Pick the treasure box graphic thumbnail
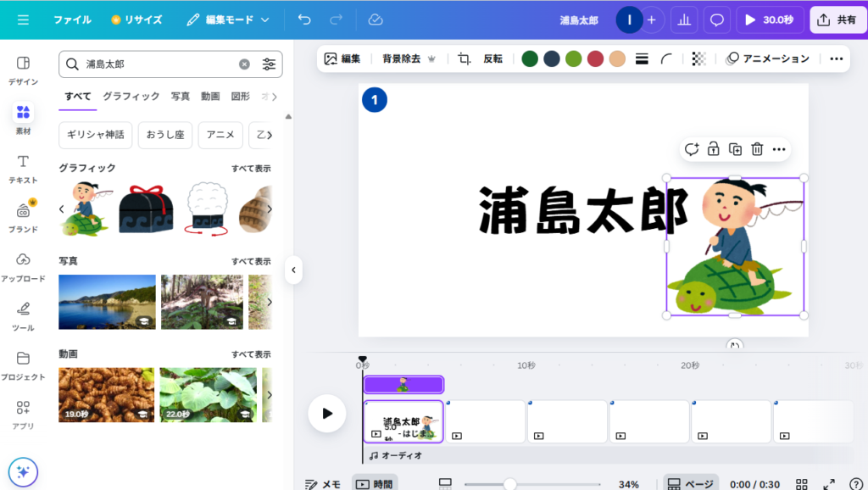The image size is (868, 490). click(146, 209)
